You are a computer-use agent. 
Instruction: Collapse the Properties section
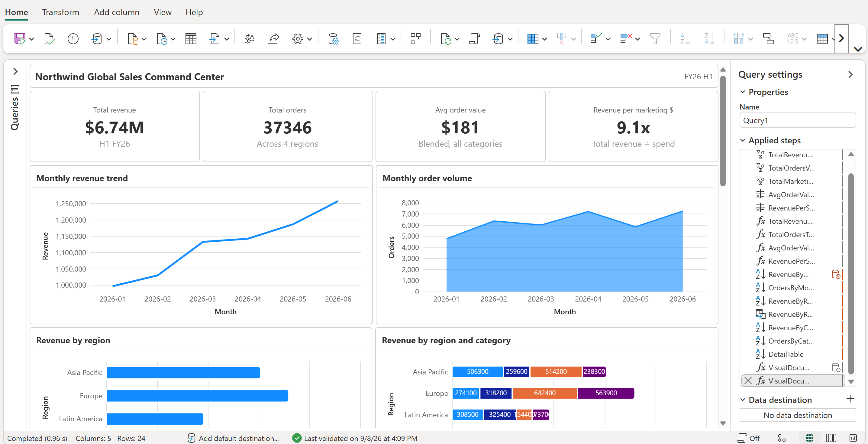(742, 92)
